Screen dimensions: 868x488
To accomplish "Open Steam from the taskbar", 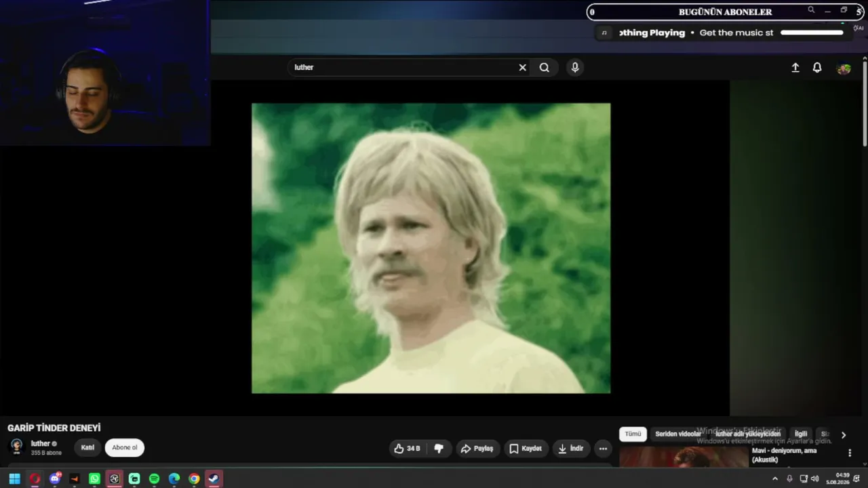I will (214, 479).
